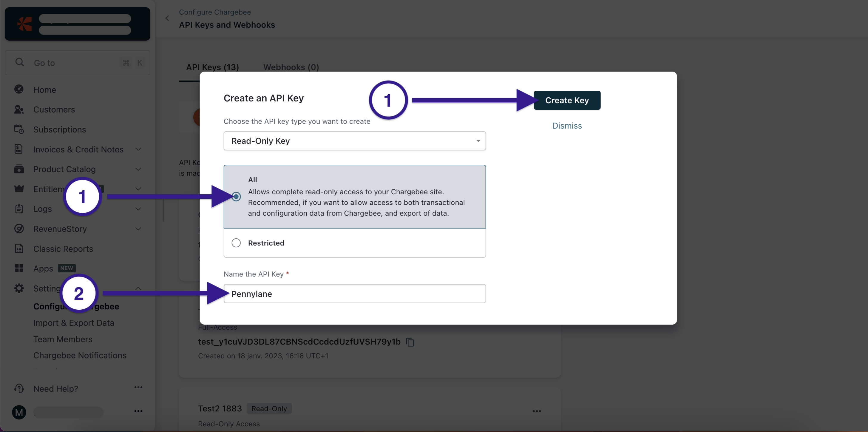This screenshot has height=432, width=868.
Task: Click the Customers people icon
Action: tap(19, 109)
